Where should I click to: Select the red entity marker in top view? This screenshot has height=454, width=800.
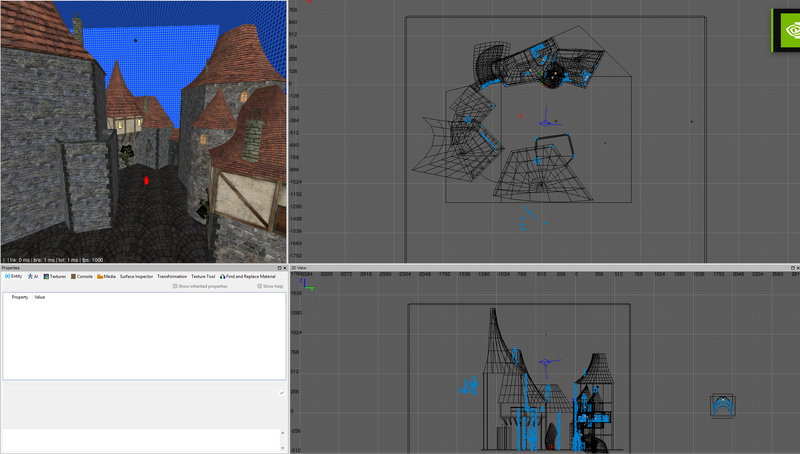520,116
